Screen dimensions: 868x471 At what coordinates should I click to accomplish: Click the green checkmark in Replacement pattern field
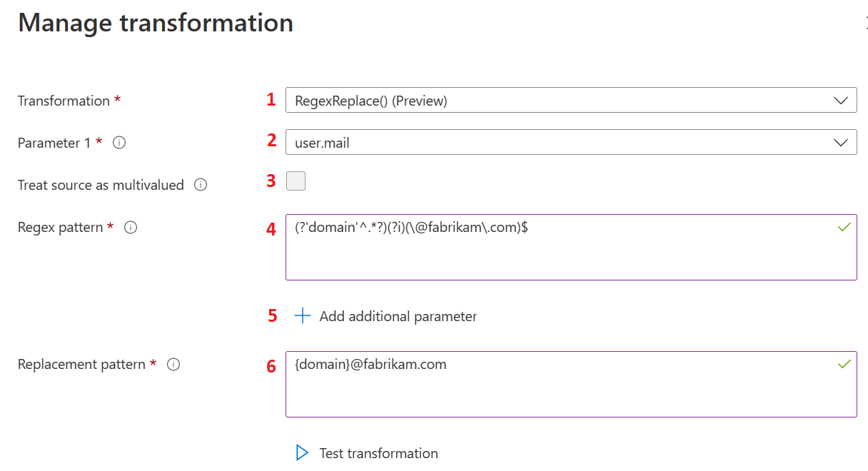[x=844, y=364]
